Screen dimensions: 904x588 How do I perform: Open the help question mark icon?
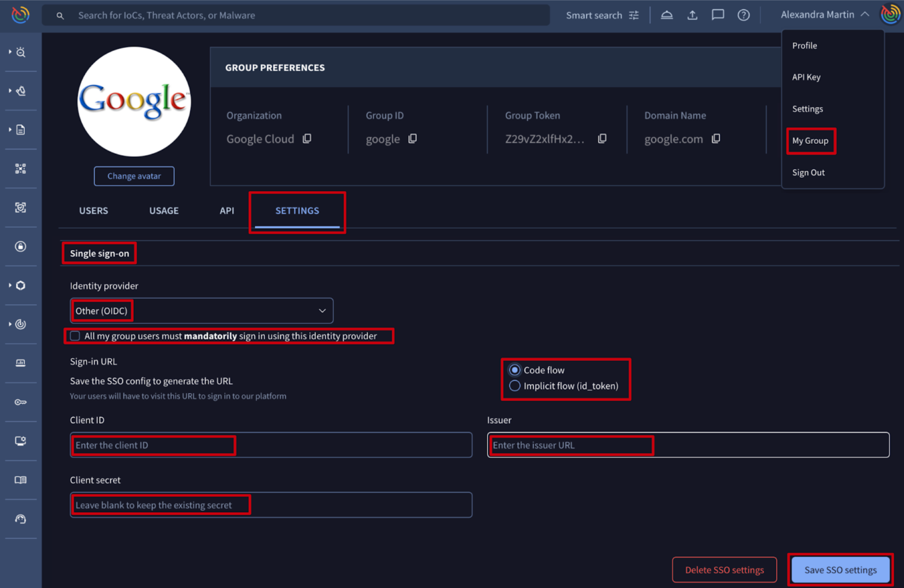743,15
